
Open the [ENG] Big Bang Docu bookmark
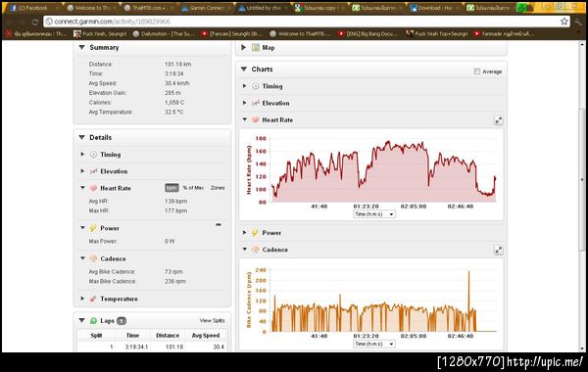tap(368, 34)
